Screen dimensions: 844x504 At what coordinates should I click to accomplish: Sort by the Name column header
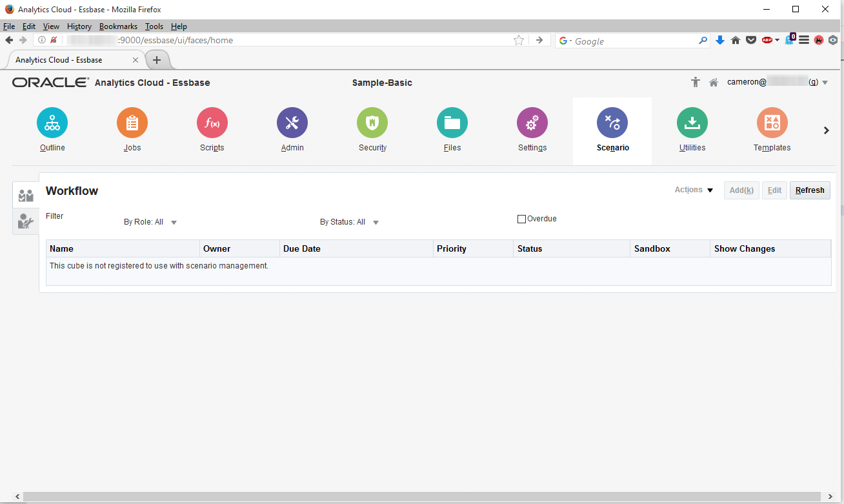point(123,248)
